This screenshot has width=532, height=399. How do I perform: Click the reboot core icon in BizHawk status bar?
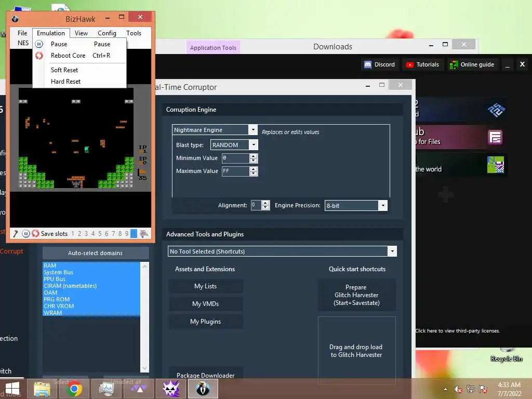point(35,233)
